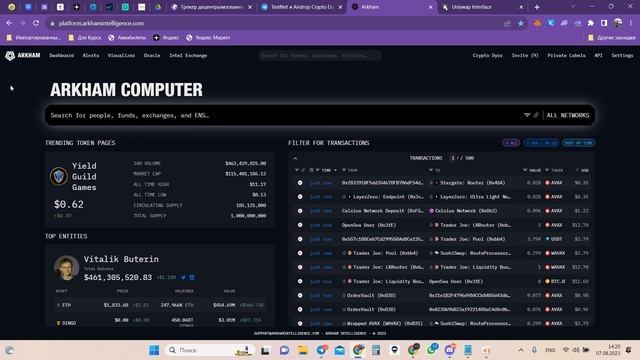Open the Яндекс Маркет bookmark
The width and height of the screenshot is (640, 360).
click(208, 38)
